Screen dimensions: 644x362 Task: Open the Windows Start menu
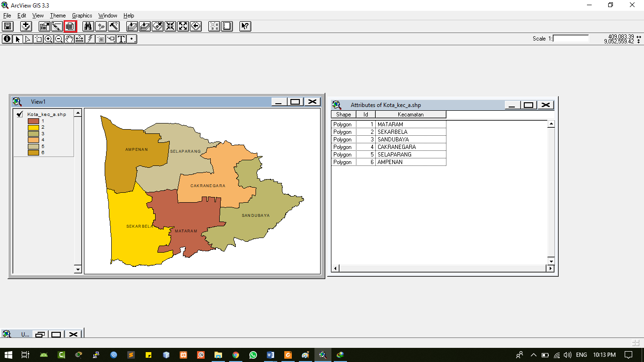point(8,355)
